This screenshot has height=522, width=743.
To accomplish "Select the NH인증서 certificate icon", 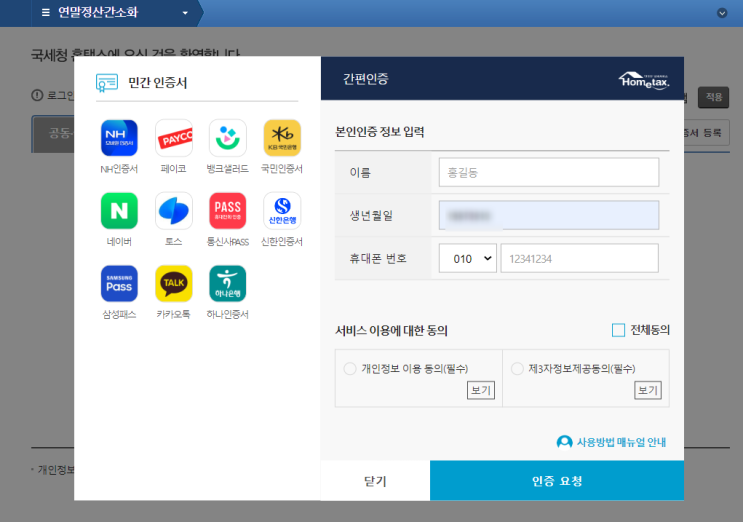I will [x=119, y=138].
